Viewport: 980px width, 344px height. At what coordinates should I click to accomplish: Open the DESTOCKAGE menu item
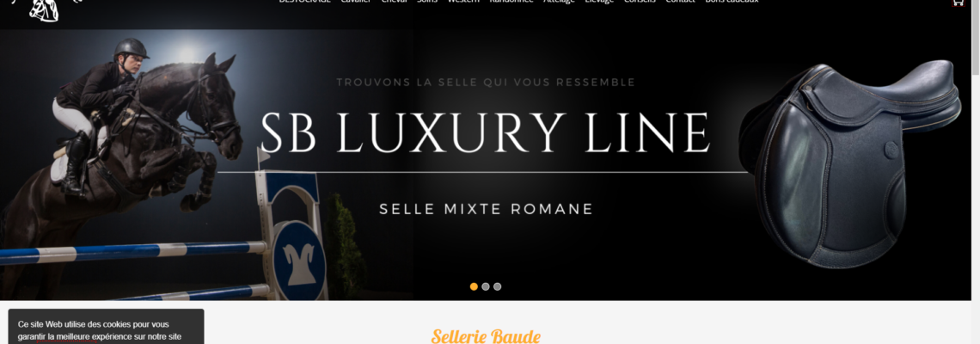[x=304, y=1]
